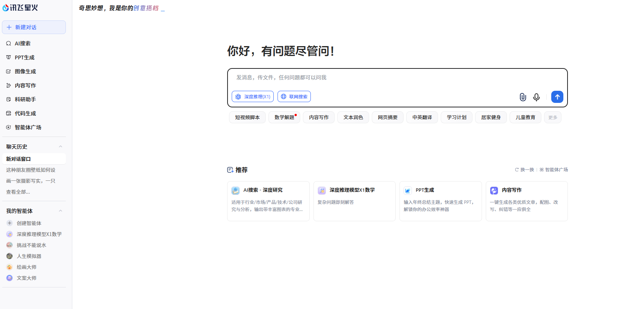Toggle 联网搜索 web search
The image size is (644, 309).
tap(294, 97)
